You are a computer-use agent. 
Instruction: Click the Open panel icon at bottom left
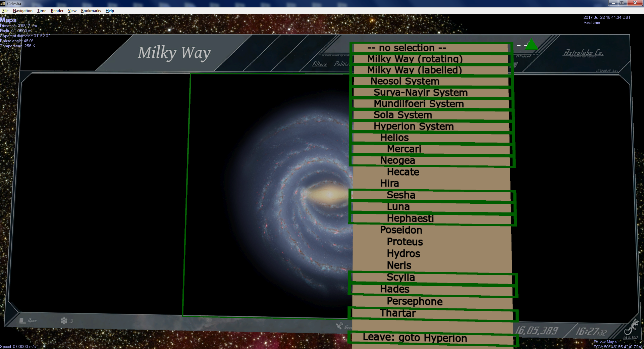click(22, 320)
